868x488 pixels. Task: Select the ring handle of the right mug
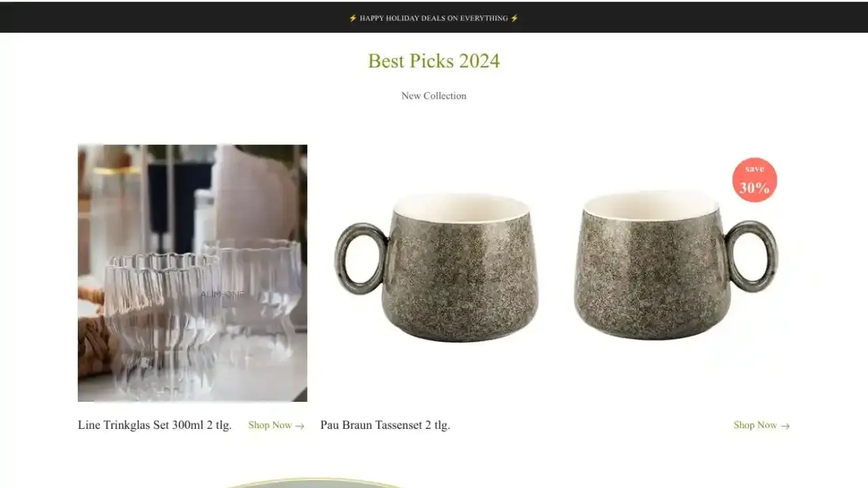tap(751, 256)
